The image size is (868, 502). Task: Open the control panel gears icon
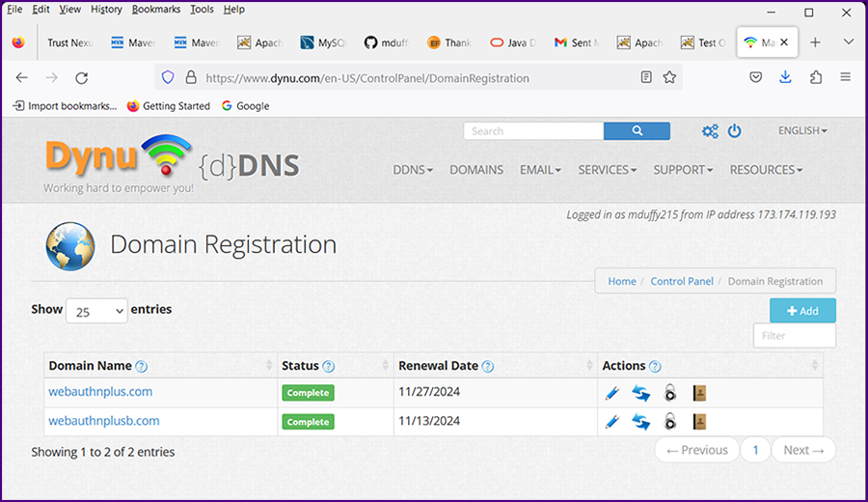coord(710,131)
